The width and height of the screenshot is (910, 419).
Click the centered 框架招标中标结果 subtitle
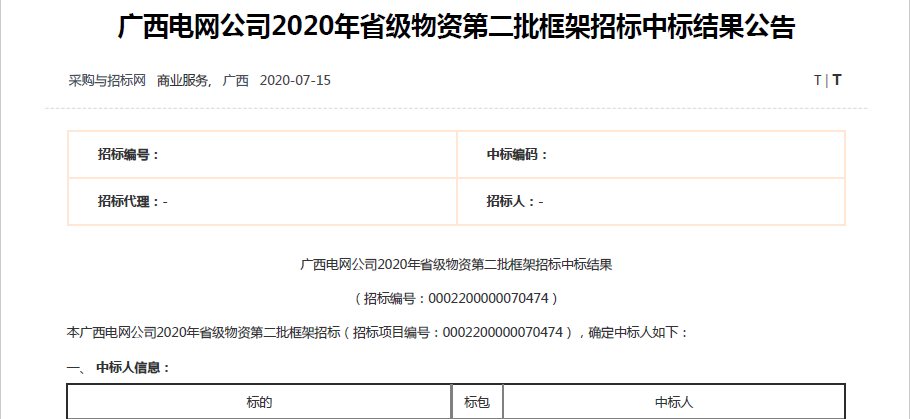456,265
